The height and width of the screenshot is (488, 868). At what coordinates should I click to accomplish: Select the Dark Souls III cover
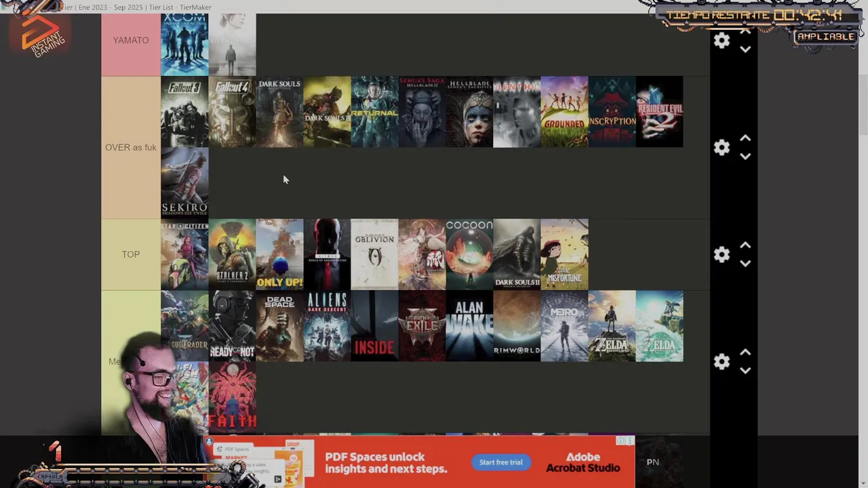[x=327, y=112]
